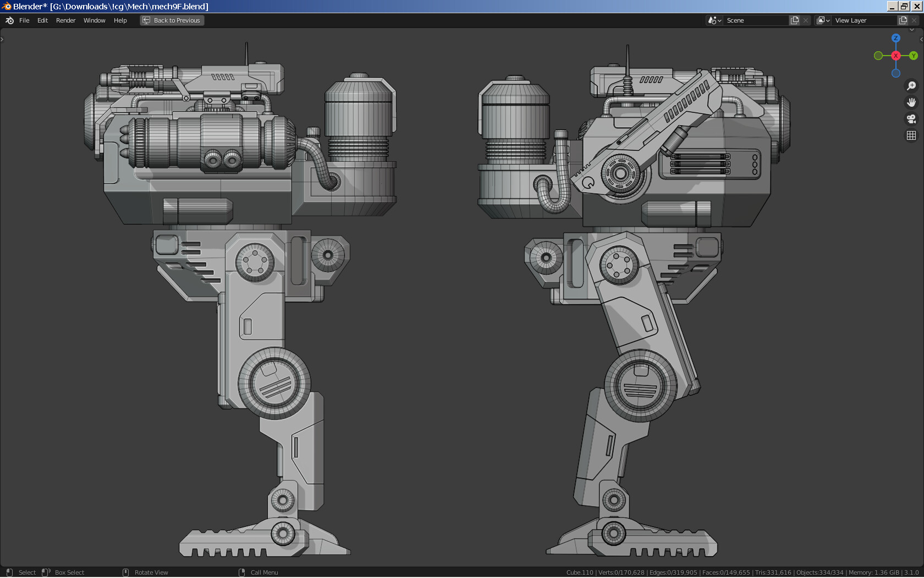Click the Blender logo icon
Screen dimensions: 924x578
click(9, 20)
